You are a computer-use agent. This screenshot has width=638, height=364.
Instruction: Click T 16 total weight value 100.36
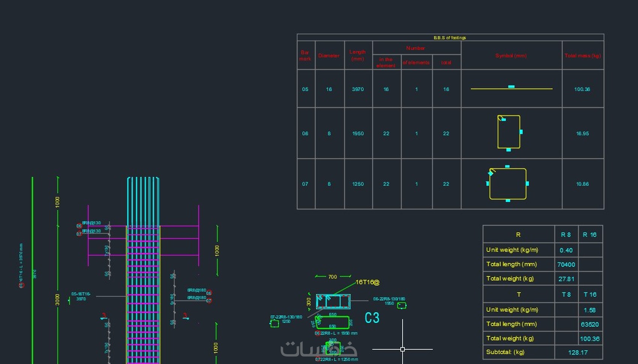pyautogui.click(x=590, y=339)
